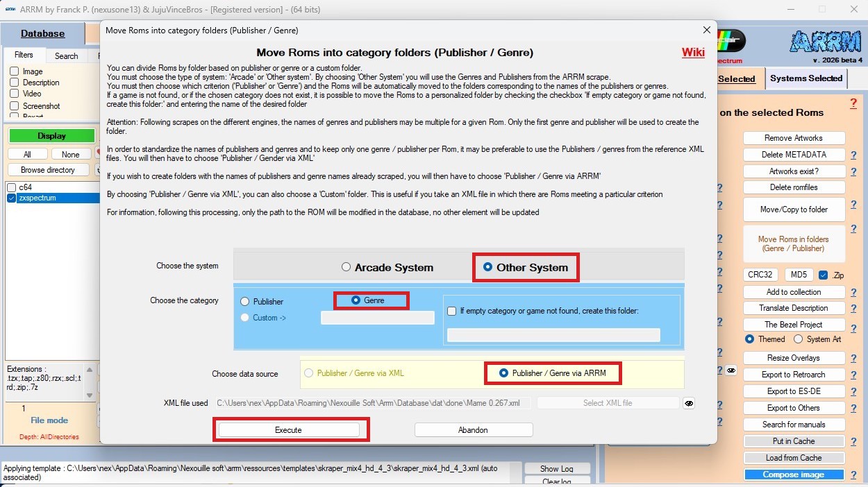
Task: Click the folder name field under the checkbox
Action: tap(553, 335)
